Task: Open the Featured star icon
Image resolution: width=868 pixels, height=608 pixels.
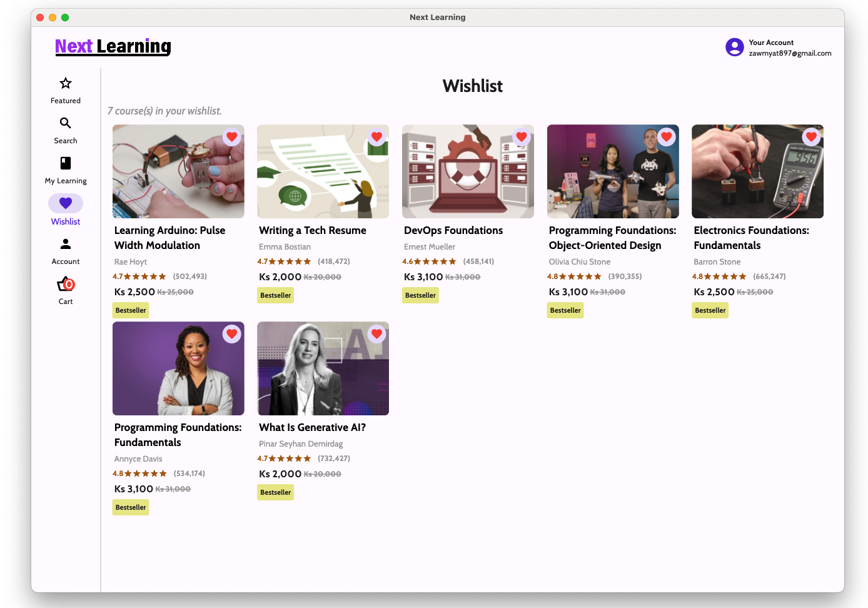Action: click(66, 84)
